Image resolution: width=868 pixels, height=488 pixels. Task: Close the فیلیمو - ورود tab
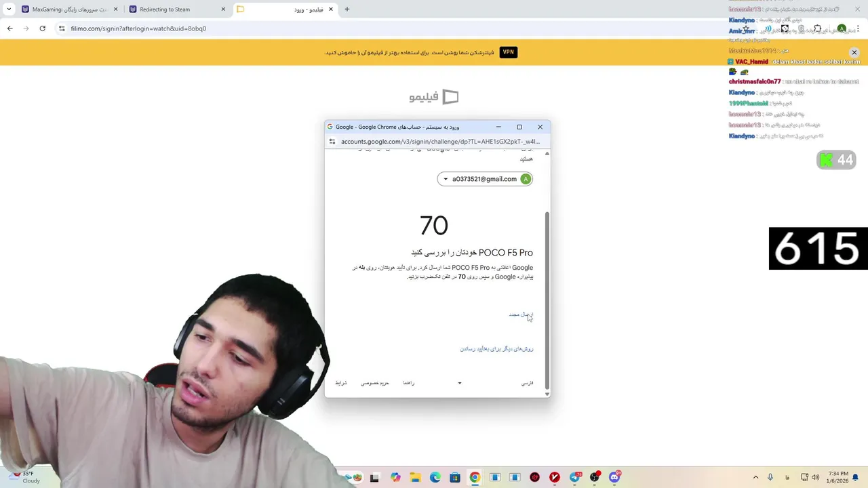pyautogui.click(x=330, y=9)
